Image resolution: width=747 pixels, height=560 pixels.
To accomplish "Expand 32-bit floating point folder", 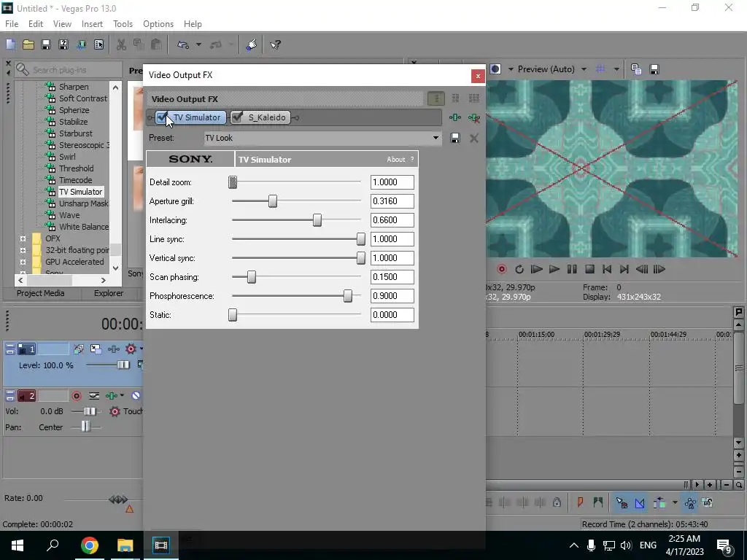I will 23,250.
